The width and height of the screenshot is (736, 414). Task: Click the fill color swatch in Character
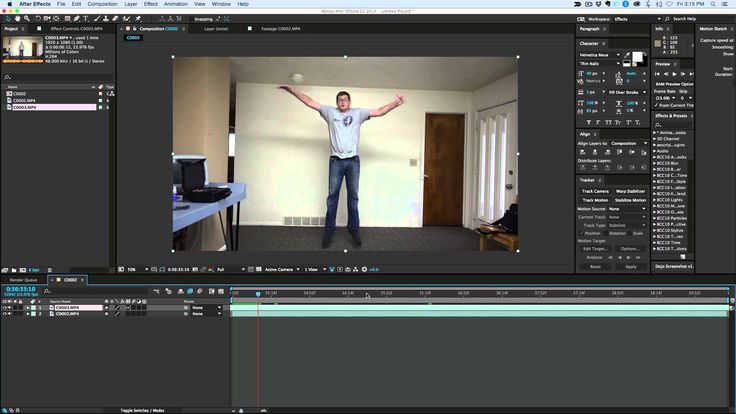(x=636, y=57)
